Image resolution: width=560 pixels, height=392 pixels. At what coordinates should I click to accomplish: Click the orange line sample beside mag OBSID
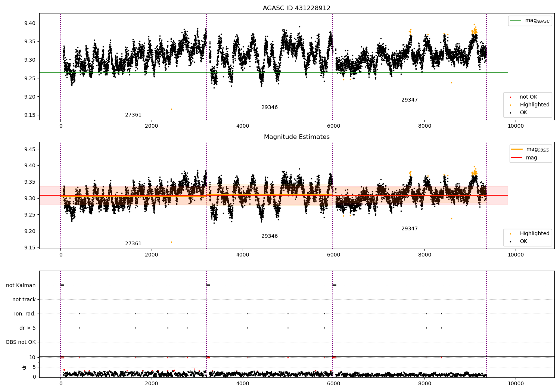[517, 149]
